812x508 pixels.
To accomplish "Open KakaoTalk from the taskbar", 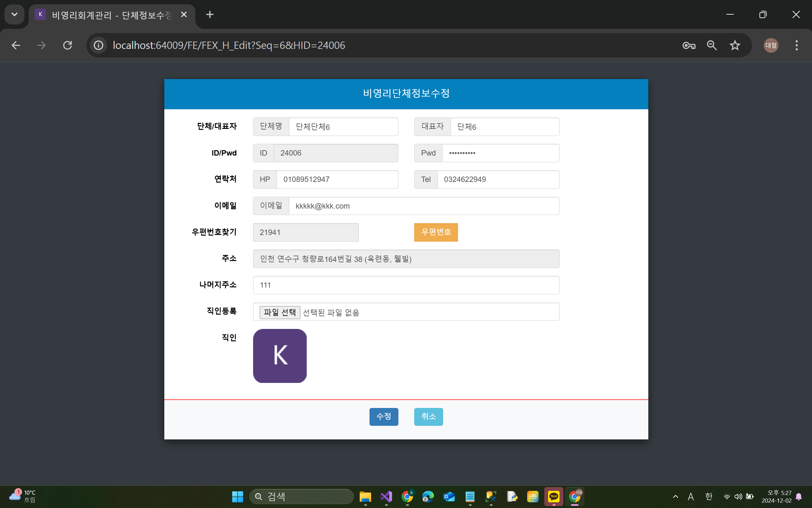I will click(553, 497).
